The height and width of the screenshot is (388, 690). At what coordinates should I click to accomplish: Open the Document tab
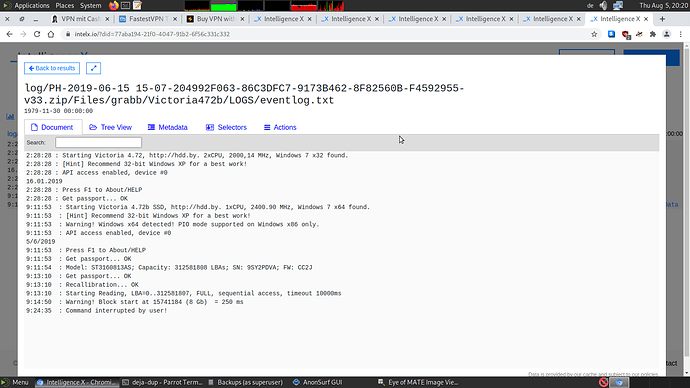click(52, 127)
